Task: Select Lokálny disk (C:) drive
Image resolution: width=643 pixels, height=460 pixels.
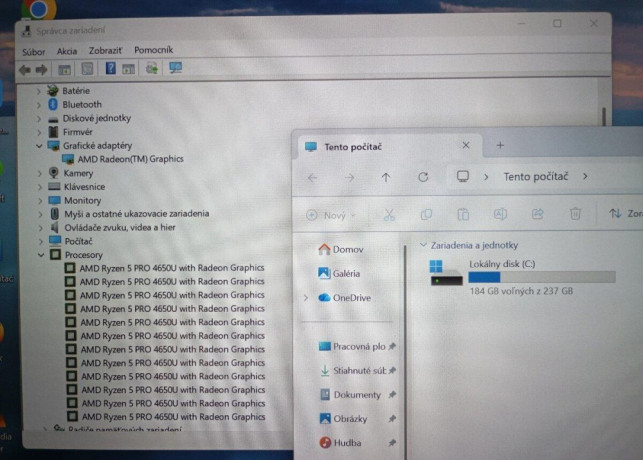Action: click(522, 277)
